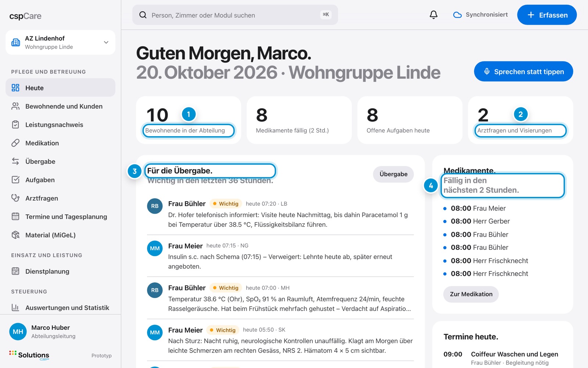Screen dimensions: 588x368
Task: Click the Material (MiGeL) package icon
Action: point(15,235)
